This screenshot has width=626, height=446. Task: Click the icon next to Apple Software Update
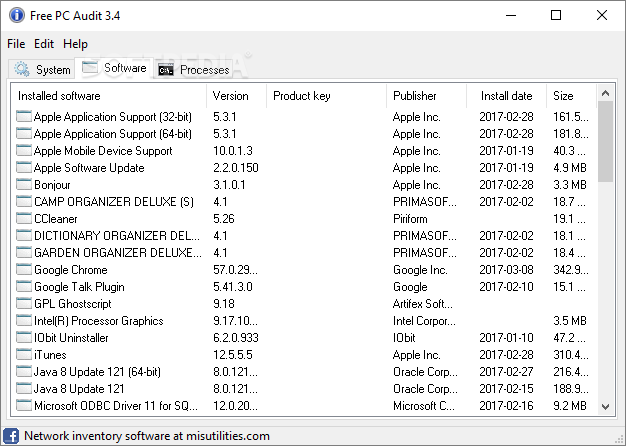24,167
